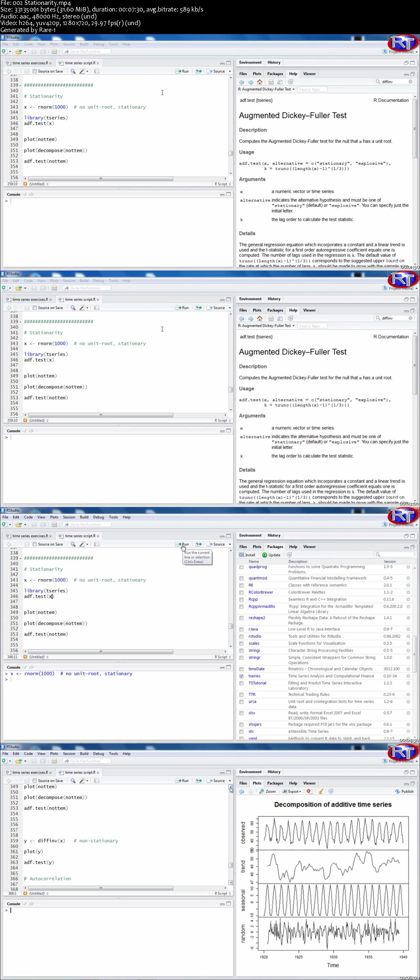Click the previous plot arrow in Plots pane
The image size is (420, 980).
pos(242,791)
